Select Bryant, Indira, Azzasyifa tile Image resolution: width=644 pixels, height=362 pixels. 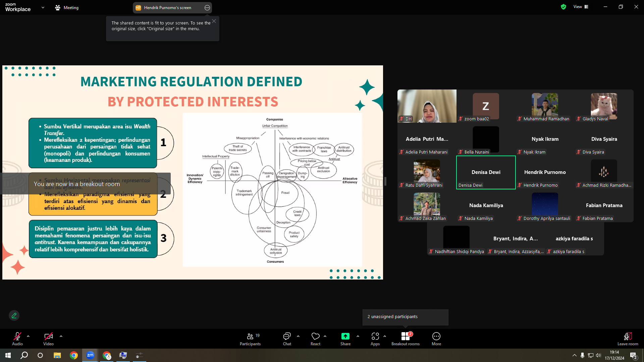(x=516, y=239)
